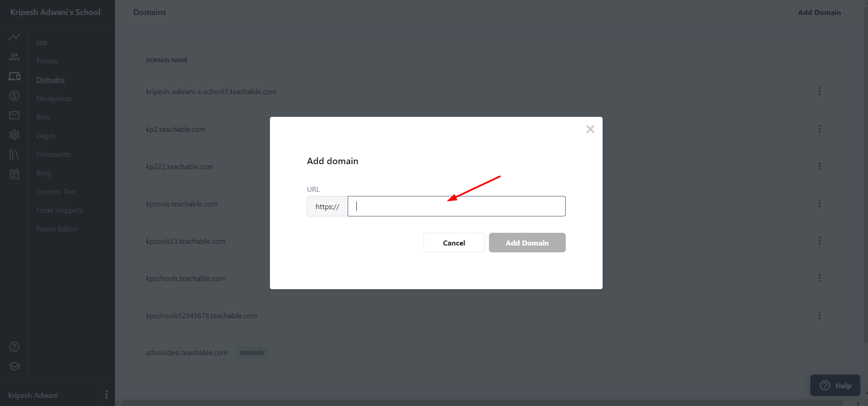Open the Settings gear icon
This screenshot has height=406, width=868.
tap(14, 135)
